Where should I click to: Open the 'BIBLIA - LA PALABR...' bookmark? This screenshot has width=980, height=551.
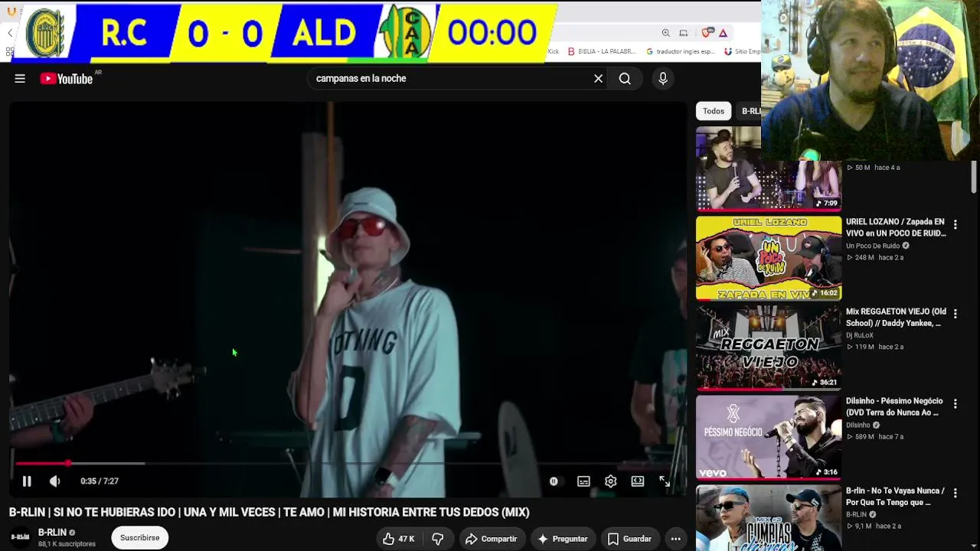pos(602,51)
